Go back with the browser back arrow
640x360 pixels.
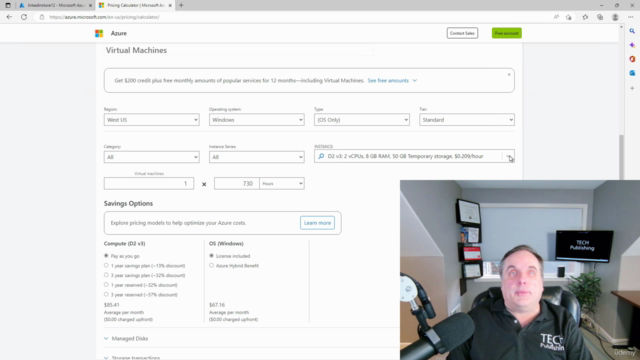click(x=9, y=17)
